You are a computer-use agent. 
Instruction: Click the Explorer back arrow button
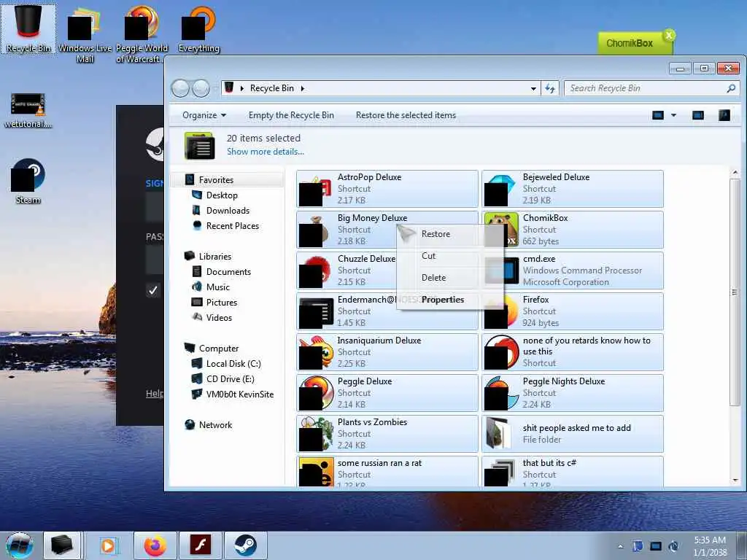181,88
